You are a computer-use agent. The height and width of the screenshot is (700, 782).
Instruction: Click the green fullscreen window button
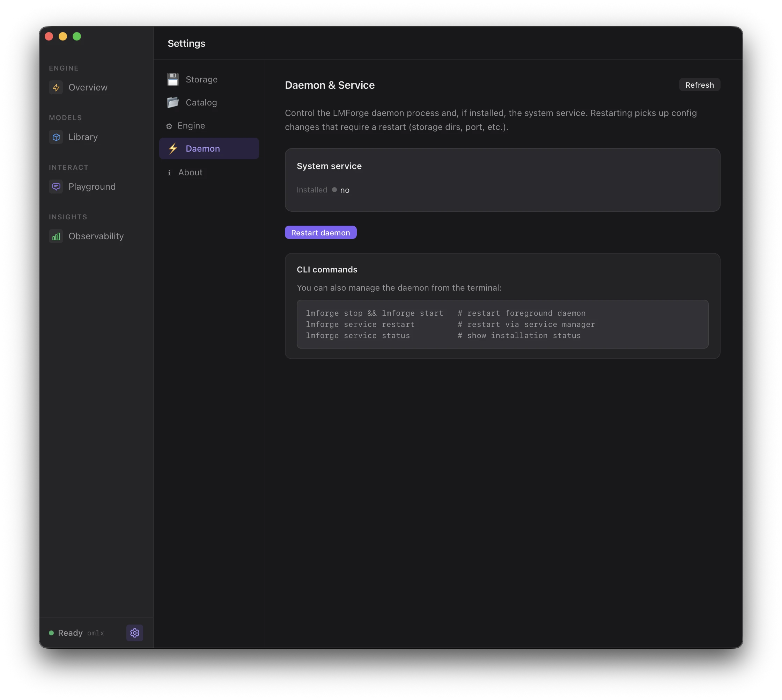[x=77, y=36]
